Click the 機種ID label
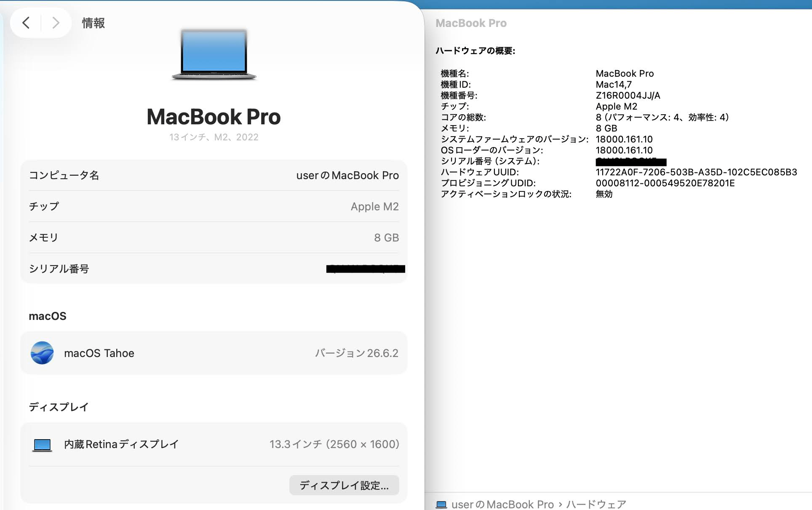This screenshot has width=812, height=510. [x=456, y=85]
